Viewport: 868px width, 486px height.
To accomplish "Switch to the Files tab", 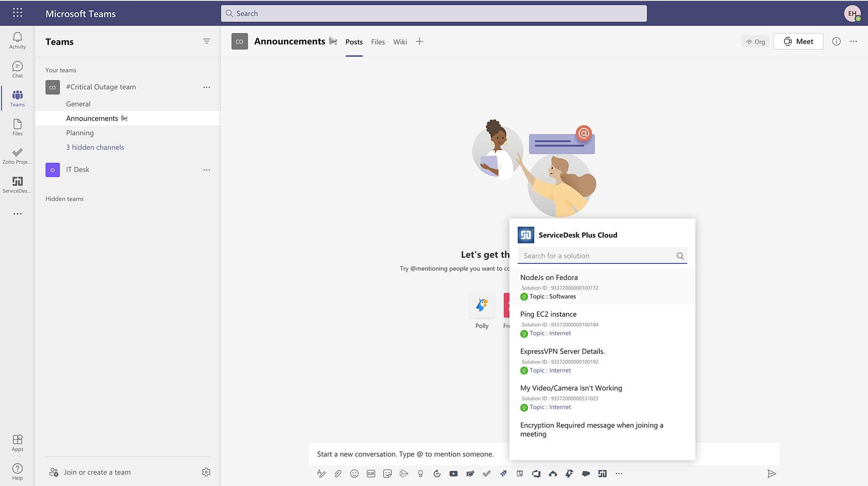I will [x=378, y=42].
